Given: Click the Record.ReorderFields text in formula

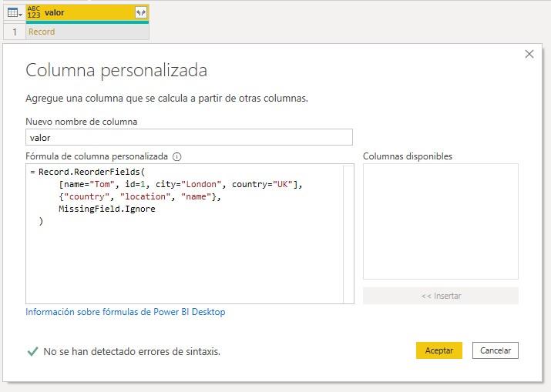Looking at the screenshot, I should [x=89, y=172].
